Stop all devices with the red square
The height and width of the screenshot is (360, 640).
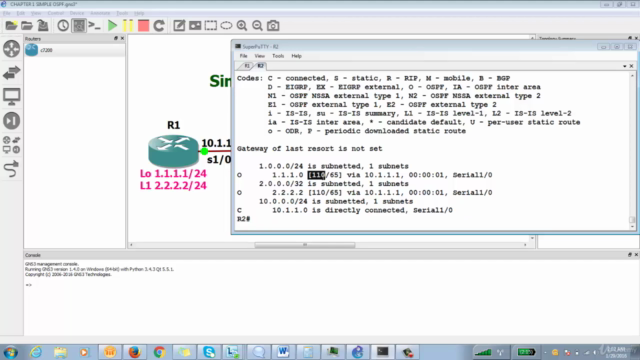tap(143, 26)
